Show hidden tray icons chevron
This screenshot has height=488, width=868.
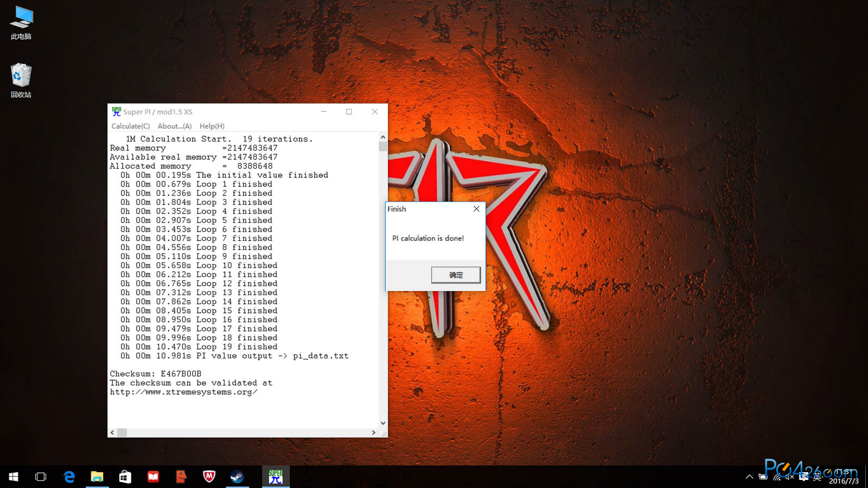[749, 477]
